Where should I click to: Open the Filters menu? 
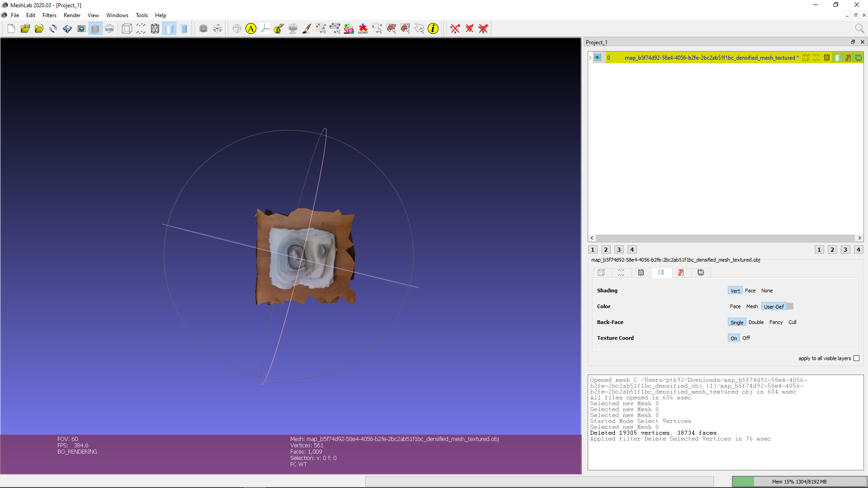click(49, 15)
